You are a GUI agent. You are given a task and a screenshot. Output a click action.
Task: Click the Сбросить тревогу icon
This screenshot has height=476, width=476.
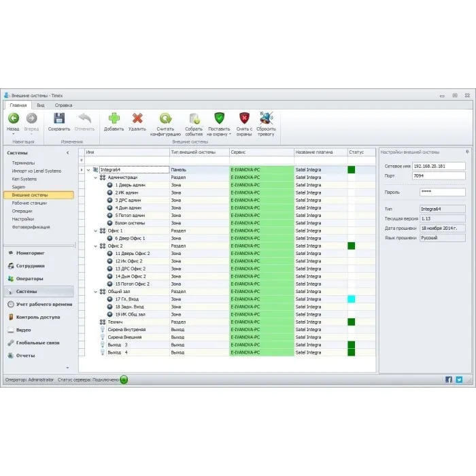tap(267, 118)
